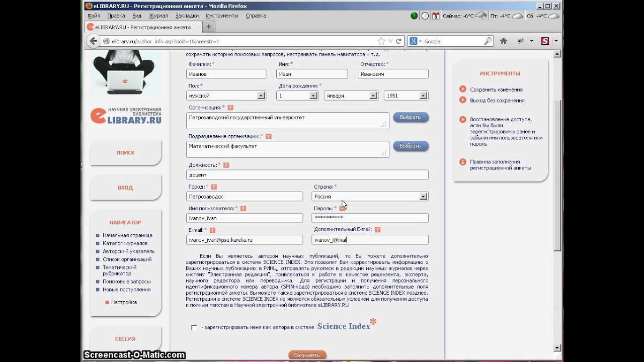Click the Saturday forecast cloud icon
Screen dimensions: 644x362
tap(554, 16)
